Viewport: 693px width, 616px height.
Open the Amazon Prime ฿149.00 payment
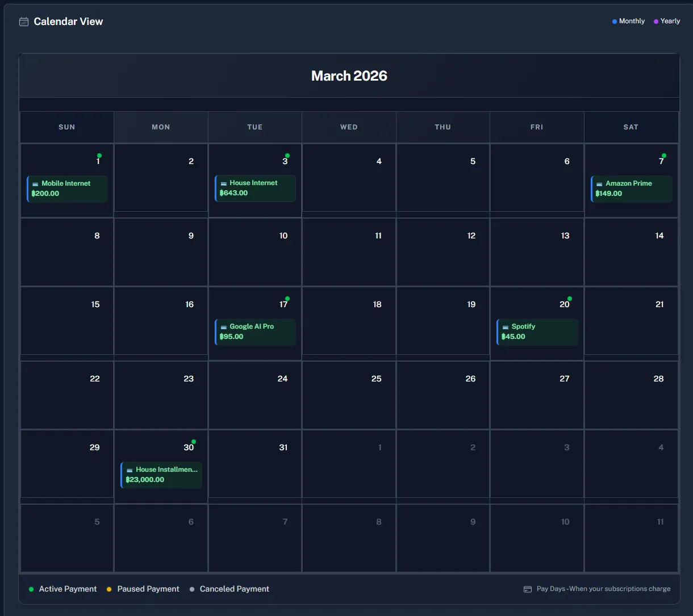coord(631,188)
